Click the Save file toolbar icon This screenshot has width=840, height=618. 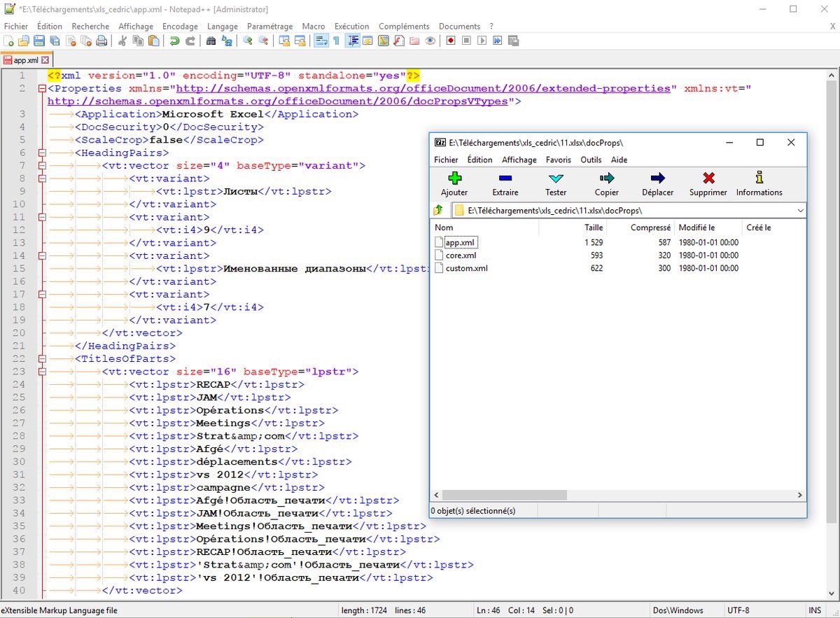[39, 41]
